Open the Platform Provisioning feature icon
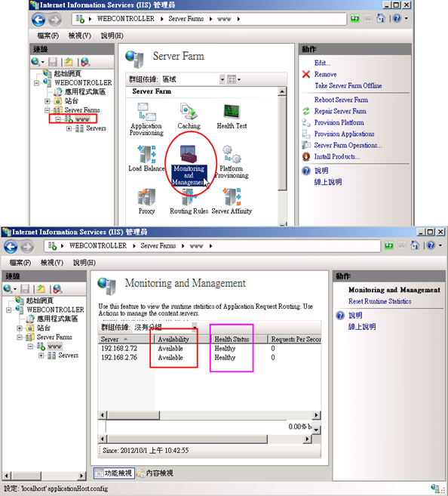The width and height of the screenshot is (448, 496). 232,162
